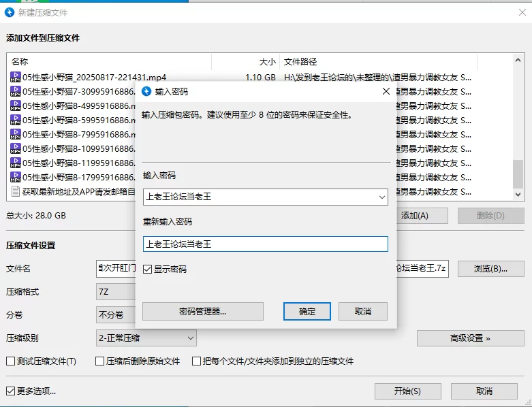Click the file name ending _20250817-221431.mp4

click(94, 78)
